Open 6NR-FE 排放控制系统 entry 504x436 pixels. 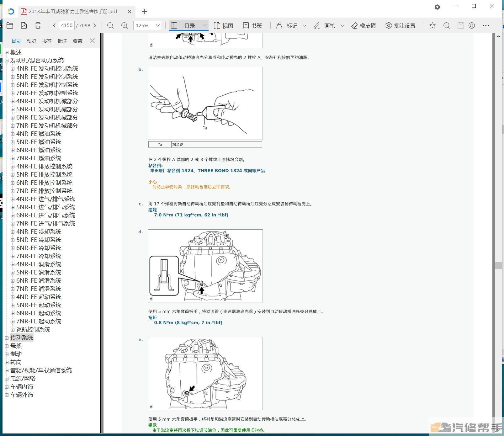[x=44, y=183]
